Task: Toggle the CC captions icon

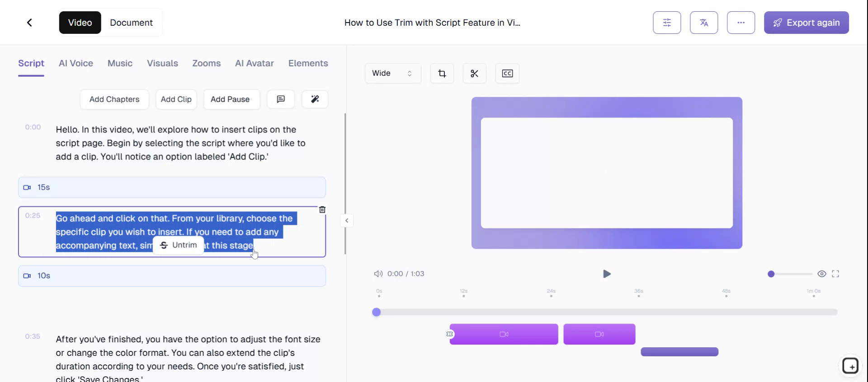Action: (507, 73)
